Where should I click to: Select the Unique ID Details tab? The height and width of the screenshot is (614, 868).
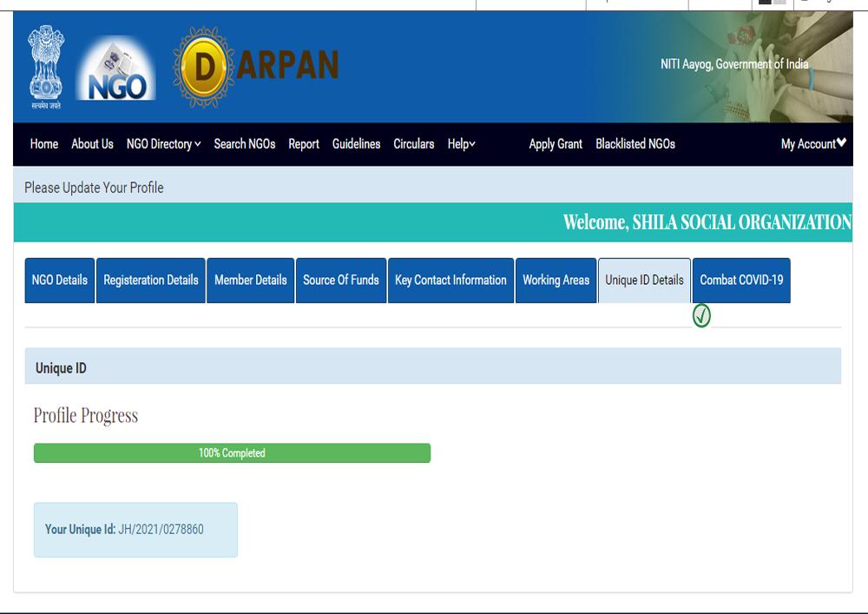tap(644, 281)
